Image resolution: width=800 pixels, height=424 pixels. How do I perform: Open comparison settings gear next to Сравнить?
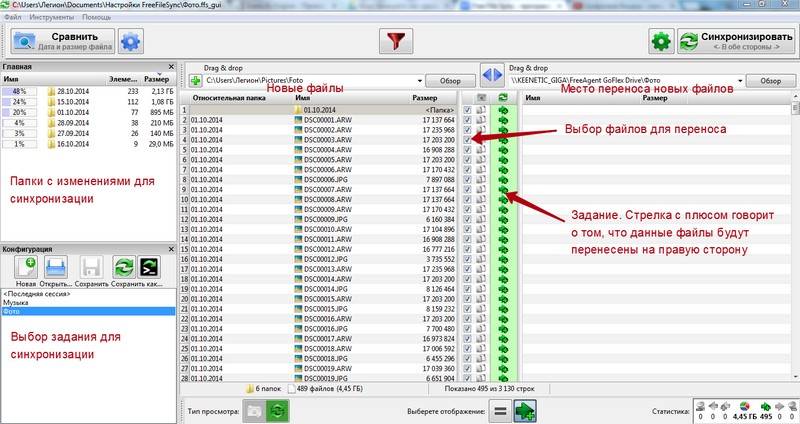point(131,41)
